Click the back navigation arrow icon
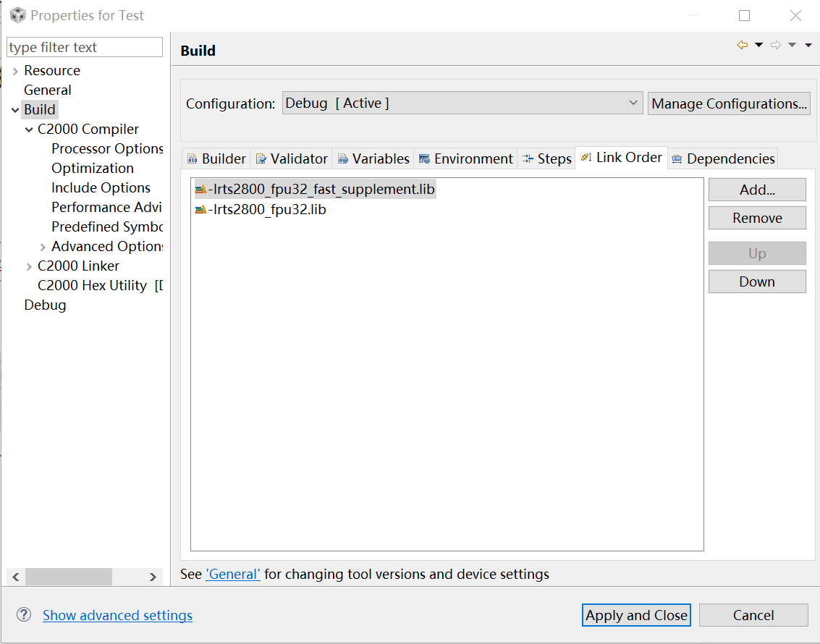The height and width of the screenshot is (644, 820). click(743, 45)
